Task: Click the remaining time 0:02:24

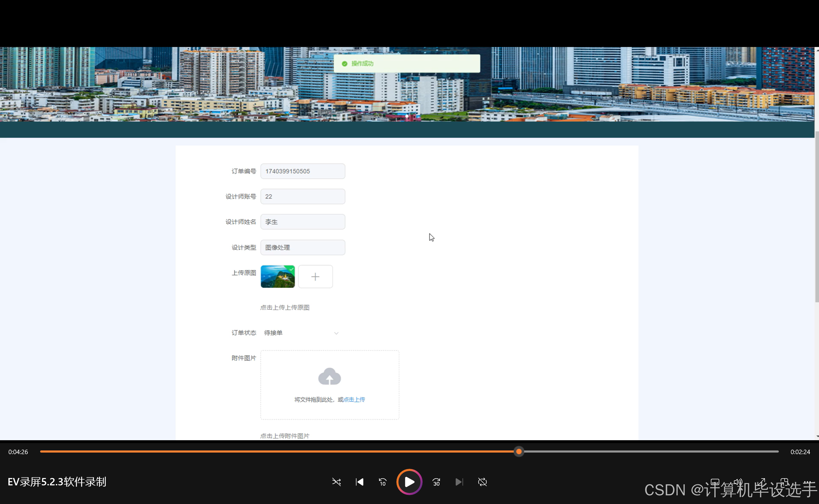Action: [800, 452]
